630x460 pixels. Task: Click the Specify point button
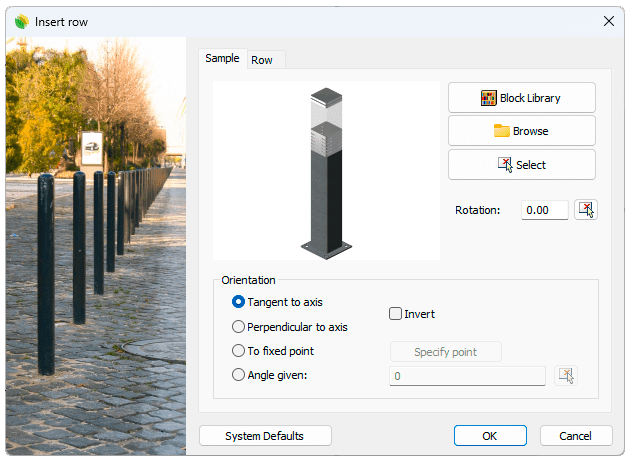point(445,352)
